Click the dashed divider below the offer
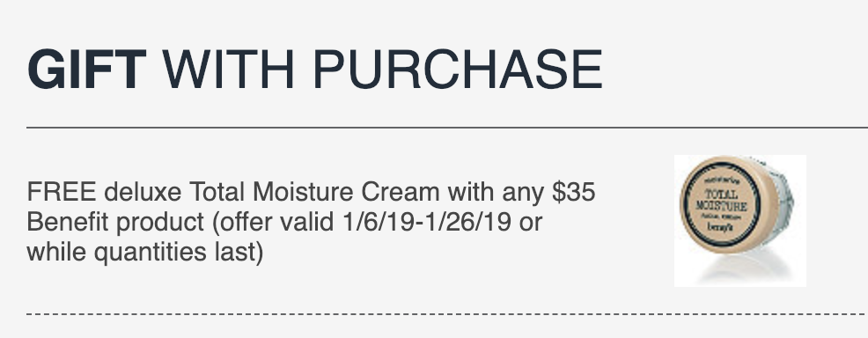The image size is (868, 338). pyautogui.click(x=447, y=313)
